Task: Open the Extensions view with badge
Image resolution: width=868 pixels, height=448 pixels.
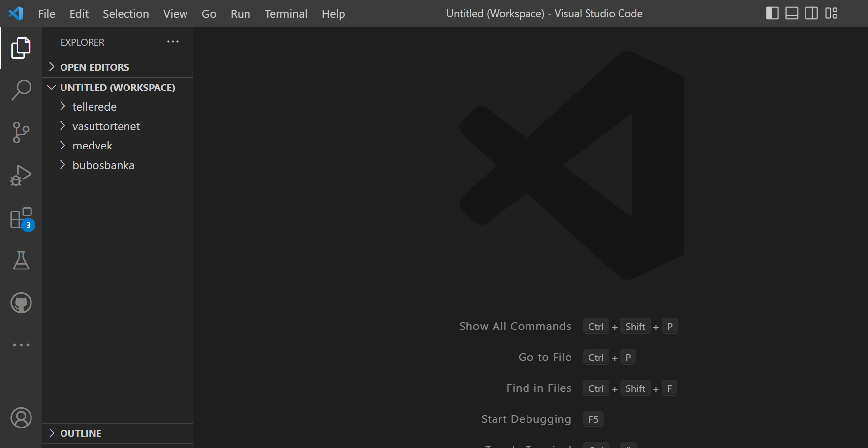Action: (x=22, y=218)
